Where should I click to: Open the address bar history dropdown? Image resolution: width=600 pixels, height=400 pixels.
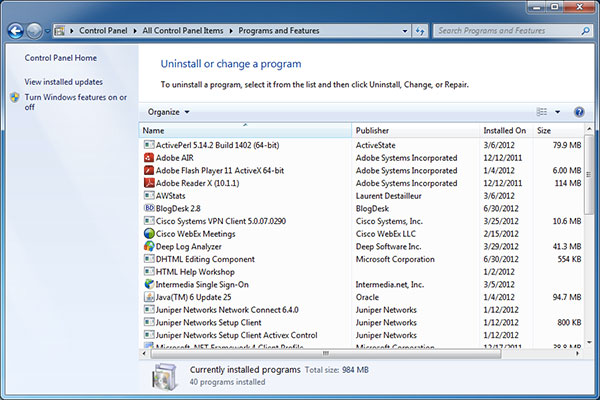coord(410,31)
